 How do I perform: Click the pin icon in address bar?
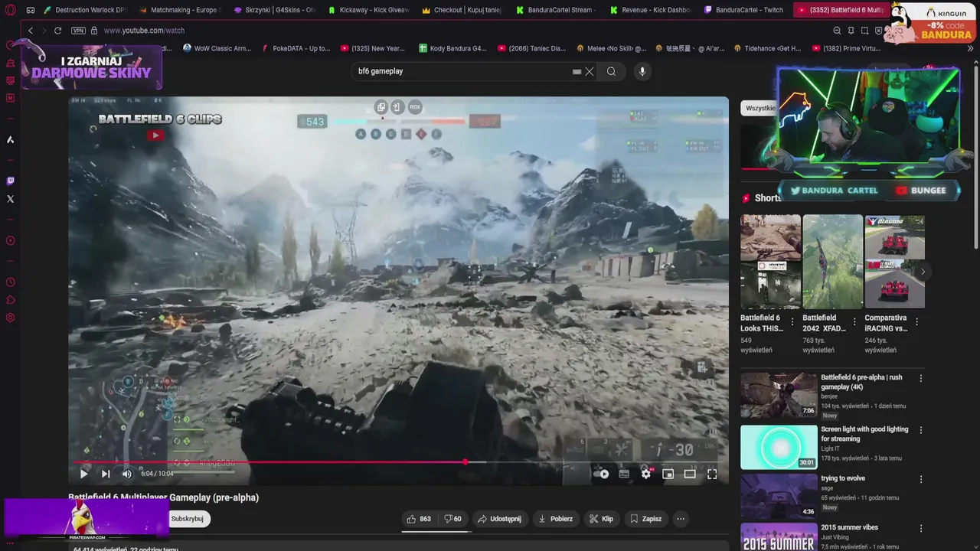pyautogui.click(x=851, y=31)
